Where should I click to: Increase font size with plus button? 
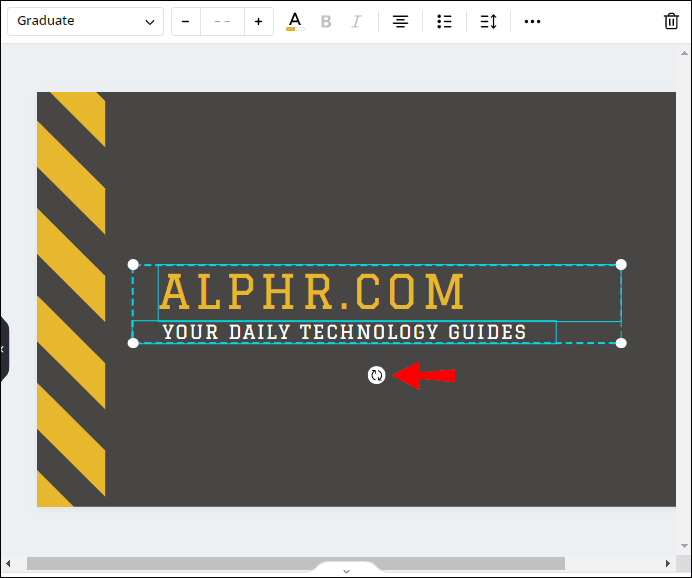click(x=259, y=21)
